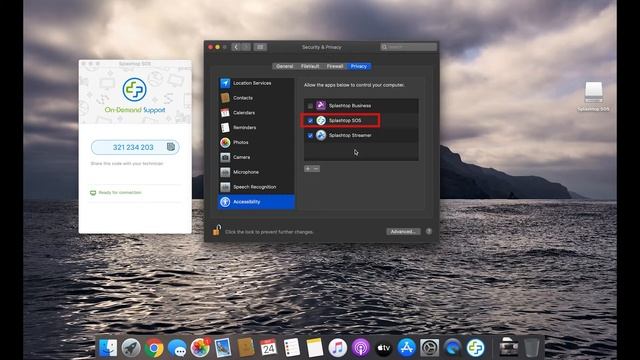
Task: Open Podcasts app in the Dock
Action: pyautogui.click(x=360, y=348)
